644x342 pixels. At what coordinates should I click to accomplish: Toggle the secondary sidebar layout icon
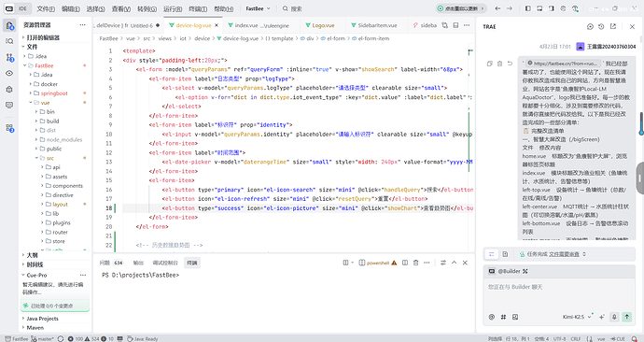click(552, 8)
